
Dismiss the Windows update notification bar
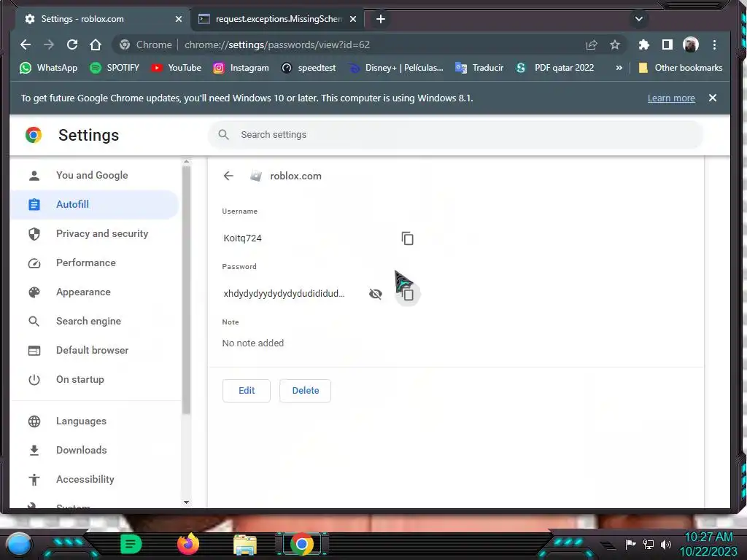(x=712, y=98)
